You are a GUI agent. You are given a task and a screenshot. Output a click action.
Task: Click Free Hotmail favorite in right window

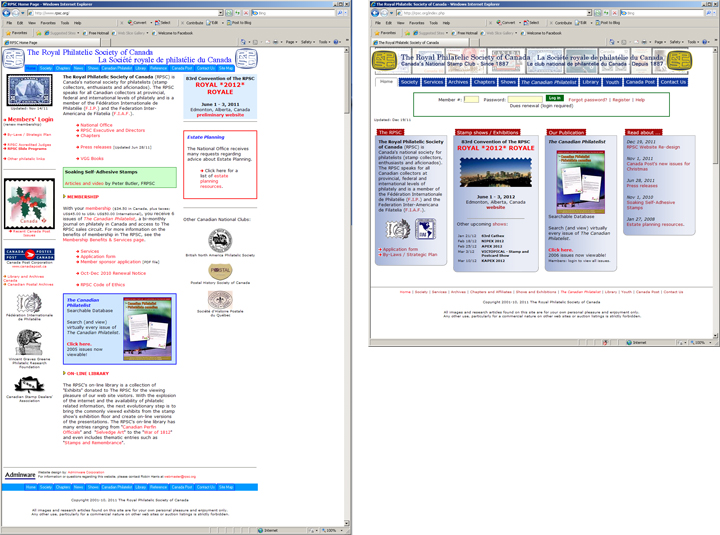click(x=464, y=33)
